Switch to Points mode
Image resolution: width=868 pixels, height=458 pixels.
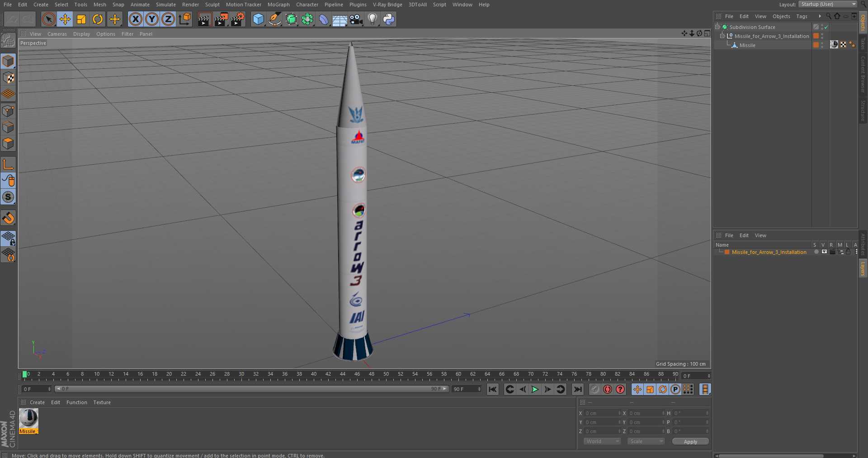(8, 111)
